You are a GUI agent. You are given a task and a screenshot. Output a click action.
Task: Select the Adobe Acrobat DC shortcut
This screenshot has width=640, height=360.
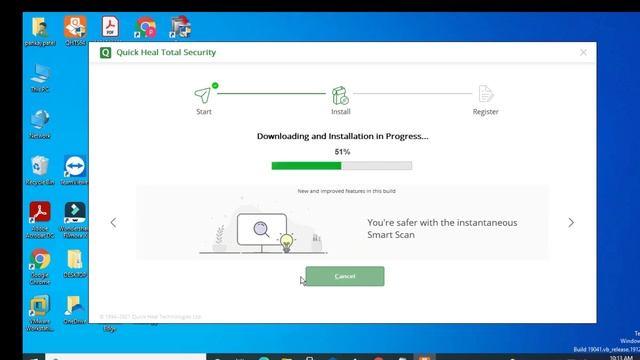pos(40,220)
